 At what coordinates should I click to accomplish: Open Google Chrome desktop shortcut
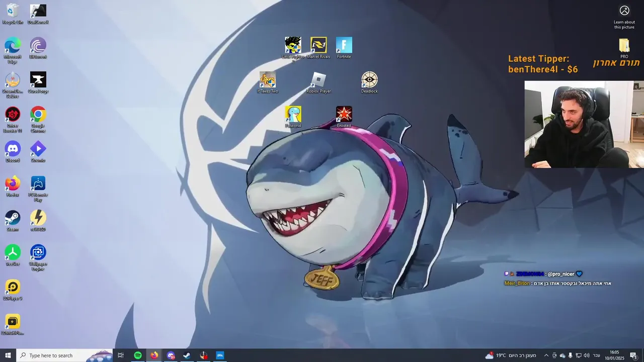pos(38,119)
